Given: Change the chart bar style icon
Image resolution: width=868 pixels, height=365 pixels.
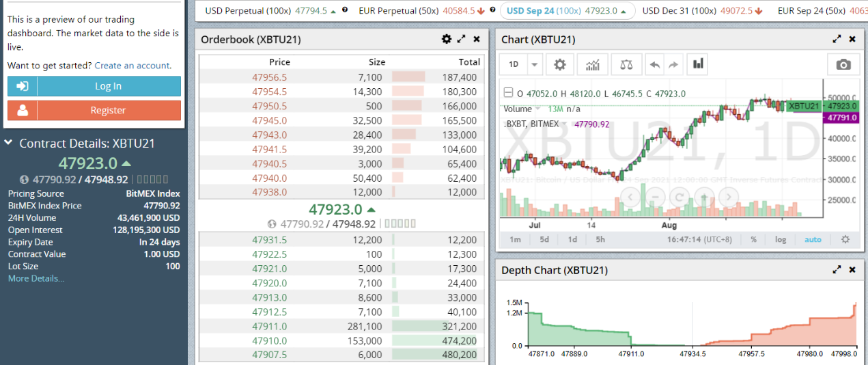Looking at the screenshot, I should tap(698, 64).
